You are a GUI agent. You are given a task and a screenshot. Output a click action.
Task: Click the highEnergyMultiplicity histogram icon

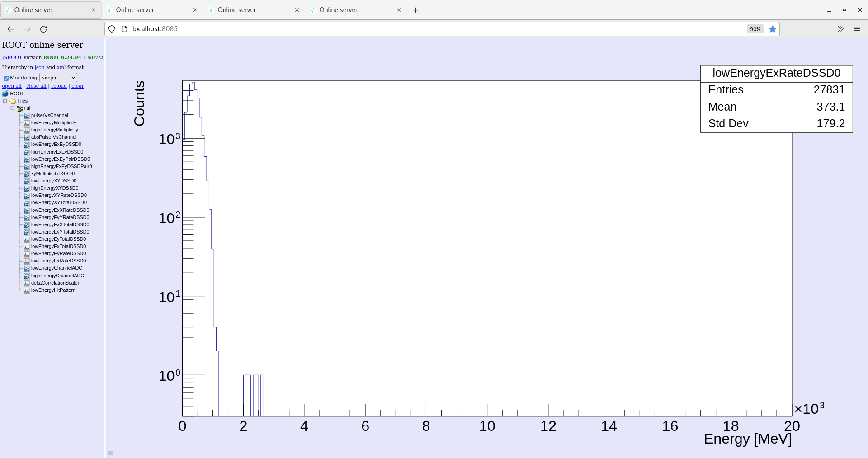click(27, 130)
